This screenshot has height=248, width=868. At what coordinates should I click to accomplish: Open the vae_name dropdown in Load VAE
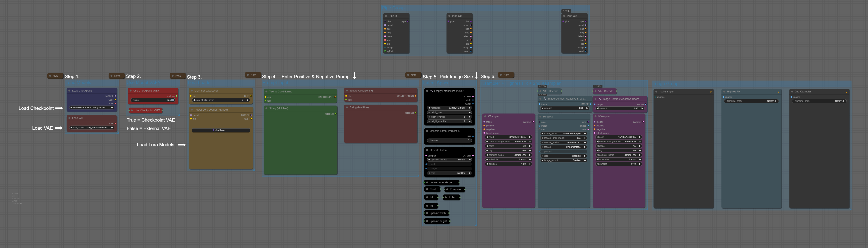pyautogui.click(x=92, y=128)
